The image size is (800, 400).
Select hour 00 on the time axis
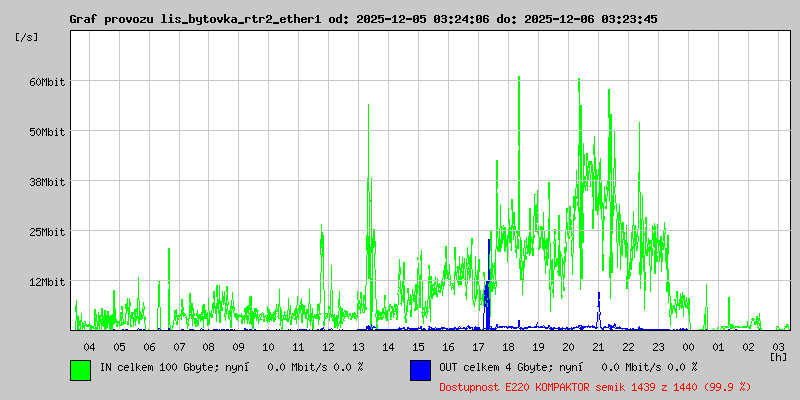click(688, 346)
